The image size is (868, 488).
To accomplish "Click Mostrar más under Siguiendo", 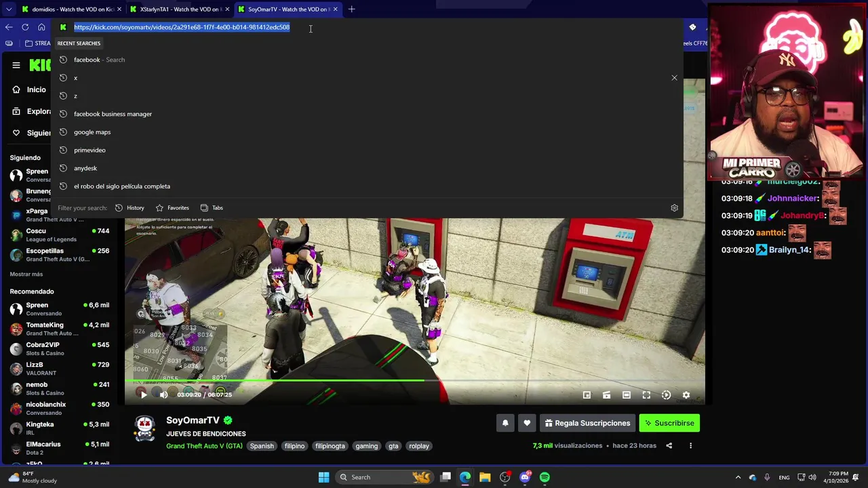I will tap(26, 274).
